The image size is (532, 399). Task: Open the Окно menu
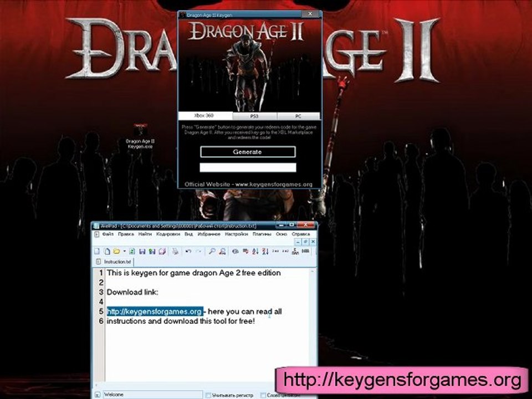tap(282, 234)
